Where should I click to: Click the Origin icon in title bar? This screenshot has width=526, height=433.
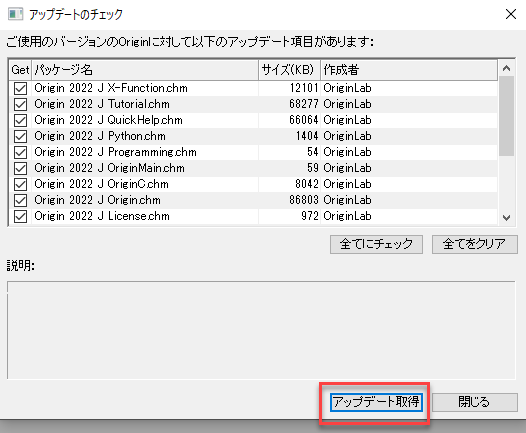(15, 14)
